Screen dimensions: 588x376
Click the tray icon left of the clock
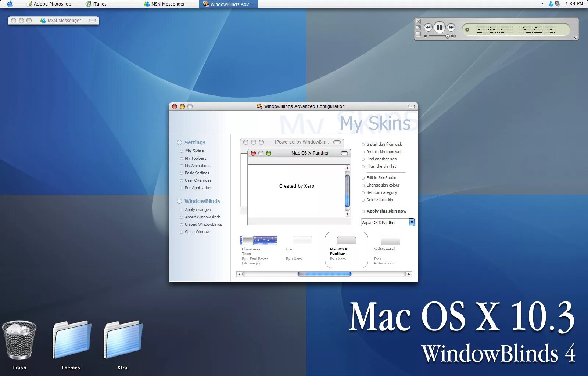click(x=557, y=4)
